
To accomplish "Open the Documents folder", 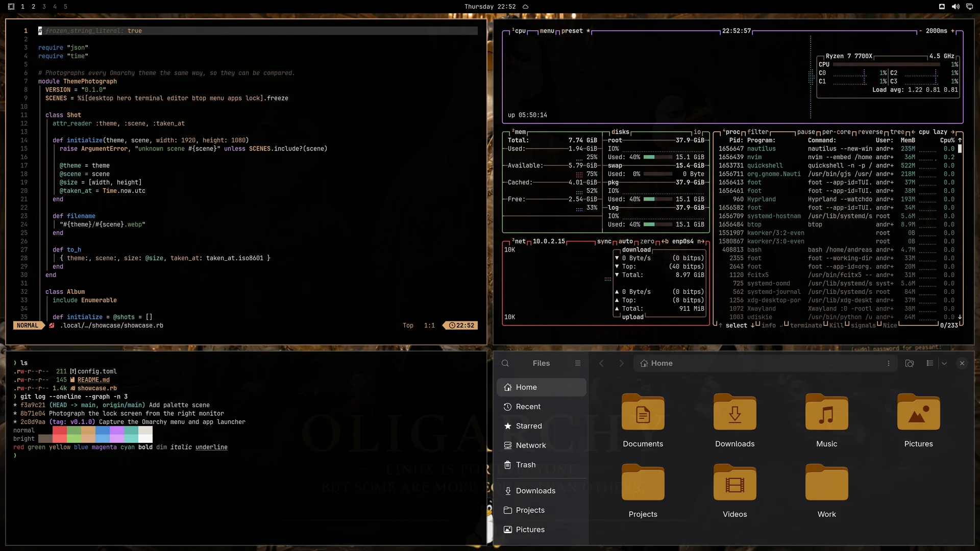I will 643,421.
